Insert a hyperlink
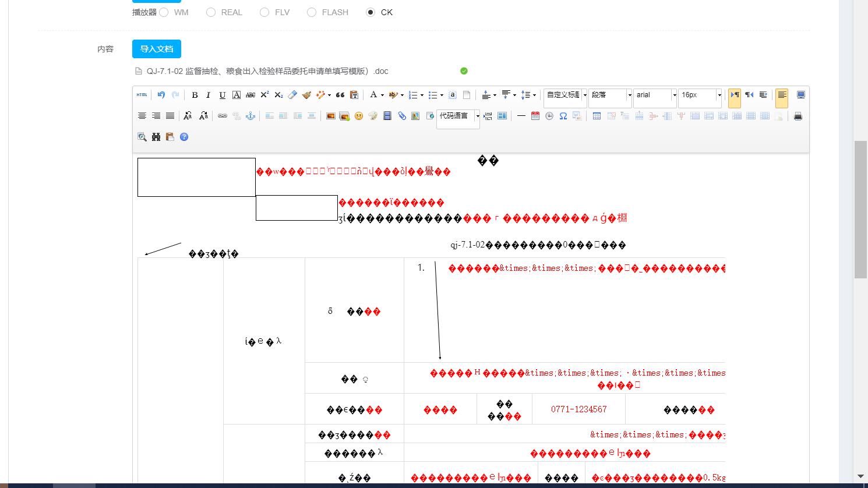The width and height of the screenshot is (868, 488). 222,116
